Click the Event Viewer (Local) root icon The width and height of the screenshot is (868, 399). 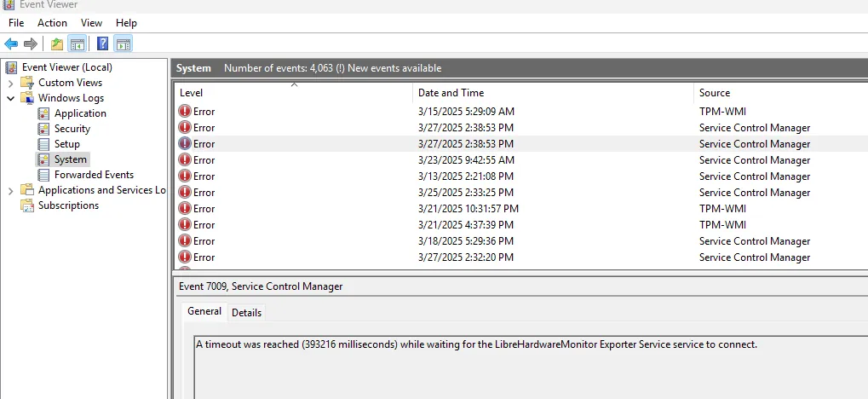[x=11, y=67]
